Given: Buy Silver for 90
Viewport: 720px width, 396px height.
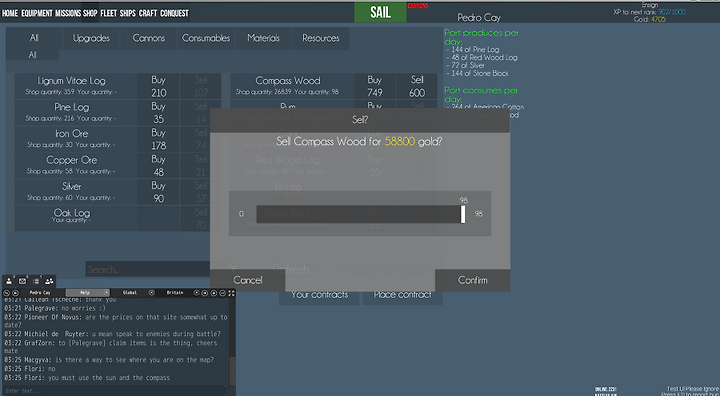Looking at the screenshot, I should (158, 192).
